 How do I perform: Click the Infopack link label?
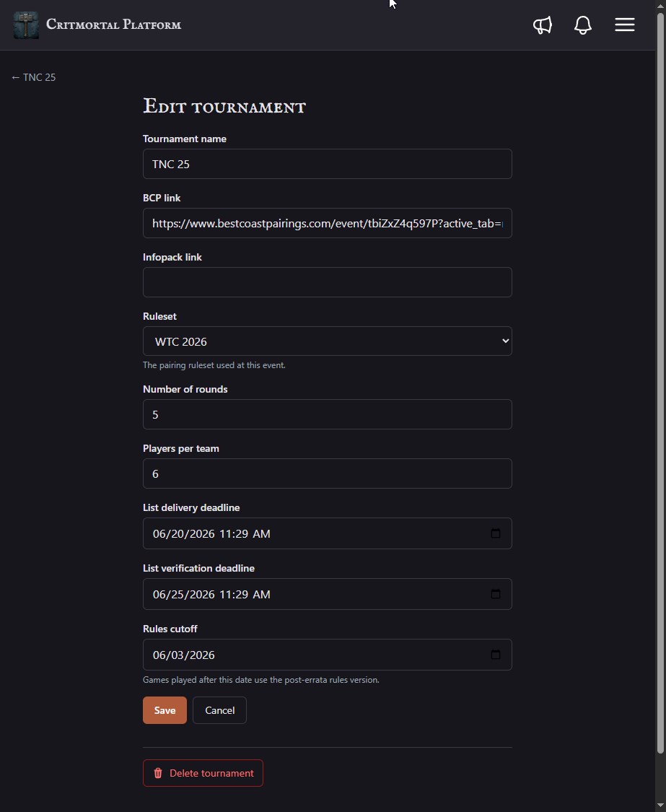(x=172, y=258)
